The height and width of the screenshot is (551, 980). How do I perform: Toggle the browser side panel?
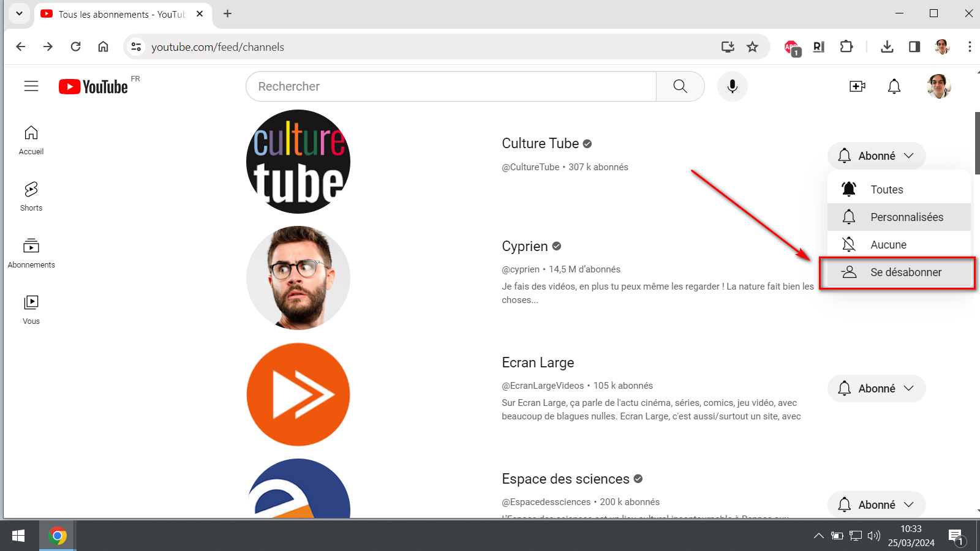point(914,47)
